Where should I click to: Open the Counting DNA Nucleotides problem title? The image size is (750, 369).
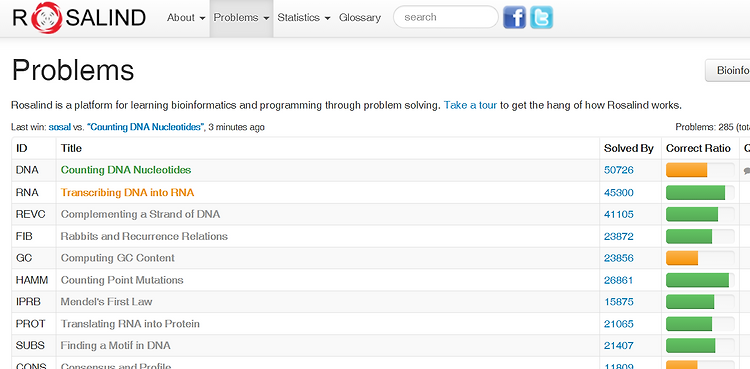coord(126,170)
